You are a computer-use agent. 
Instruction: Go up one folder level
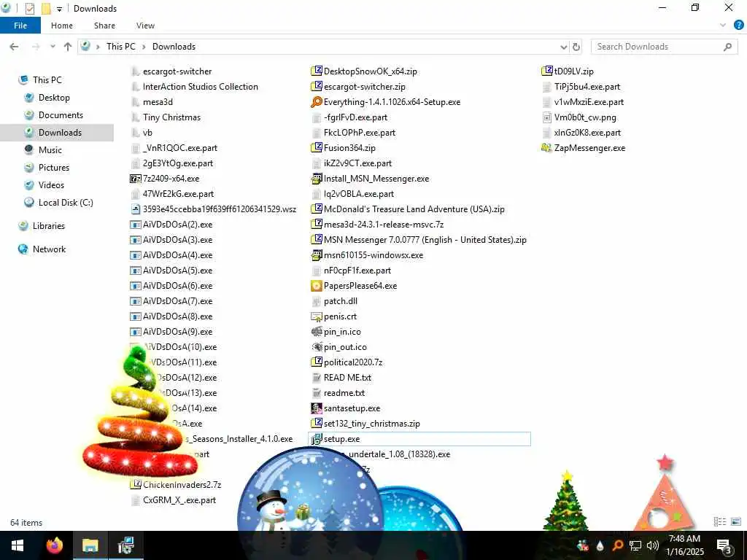(68, 47)
